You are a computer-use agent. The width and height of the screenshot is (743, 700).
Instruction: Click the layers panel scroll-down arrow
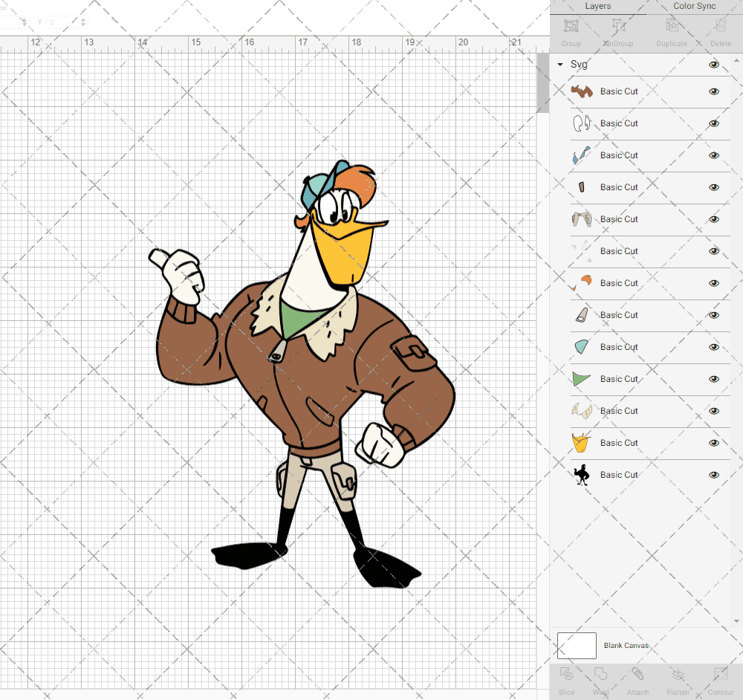[736, 620]
